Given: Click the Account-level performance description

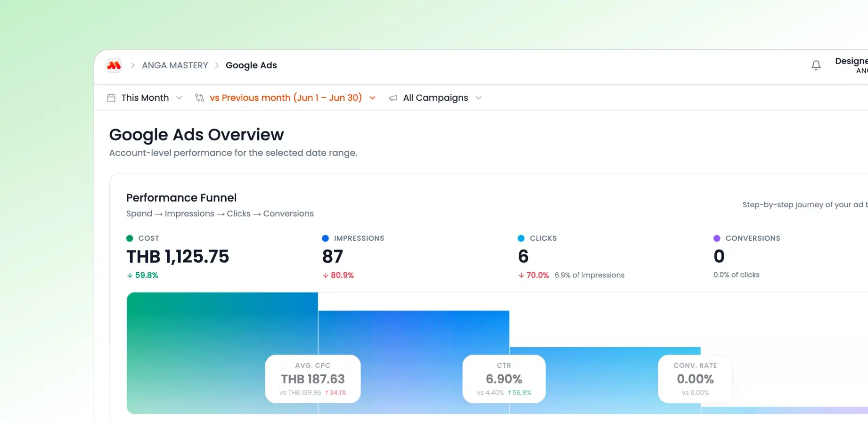Looking at the screenshot, I should [x=233, y=153].
